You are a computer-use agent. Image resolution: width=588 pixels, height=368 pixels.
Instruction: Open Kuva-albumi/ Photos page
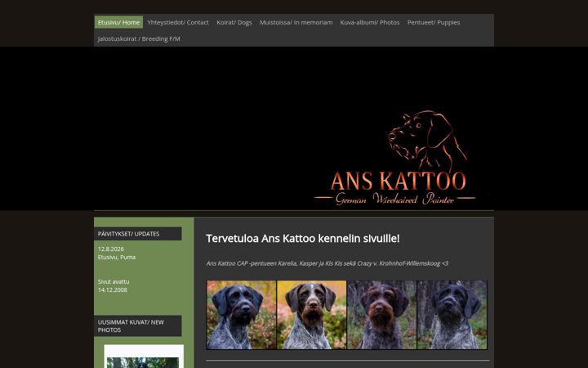[x=370, y=22]
